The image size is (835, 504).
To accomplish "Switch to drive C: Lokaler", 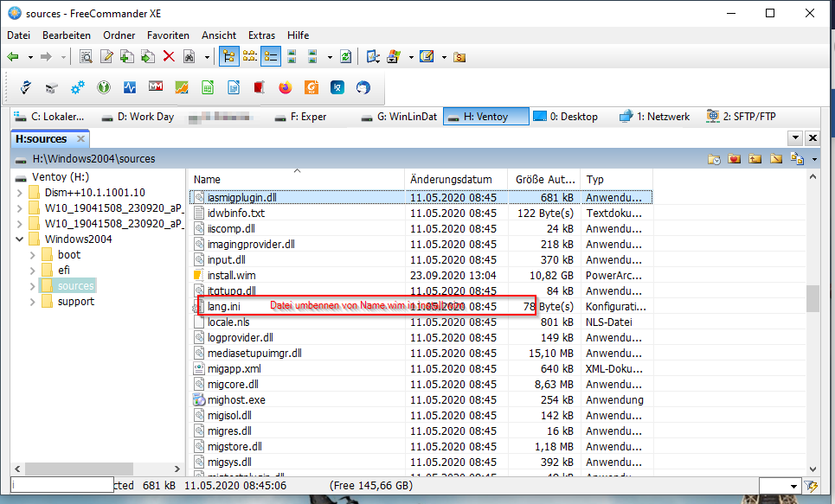I will click(49, 117).
